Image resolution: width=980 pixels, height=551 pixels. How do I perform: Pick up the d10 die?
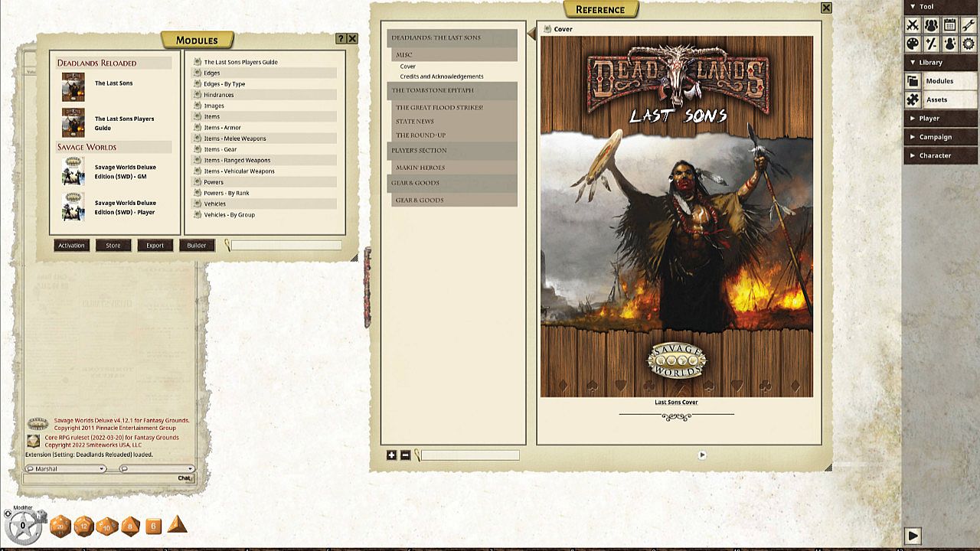click(106, 526)
